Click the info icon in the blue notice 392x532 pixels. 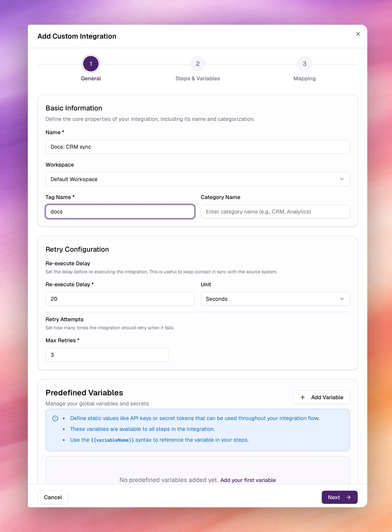pos(55,418)
